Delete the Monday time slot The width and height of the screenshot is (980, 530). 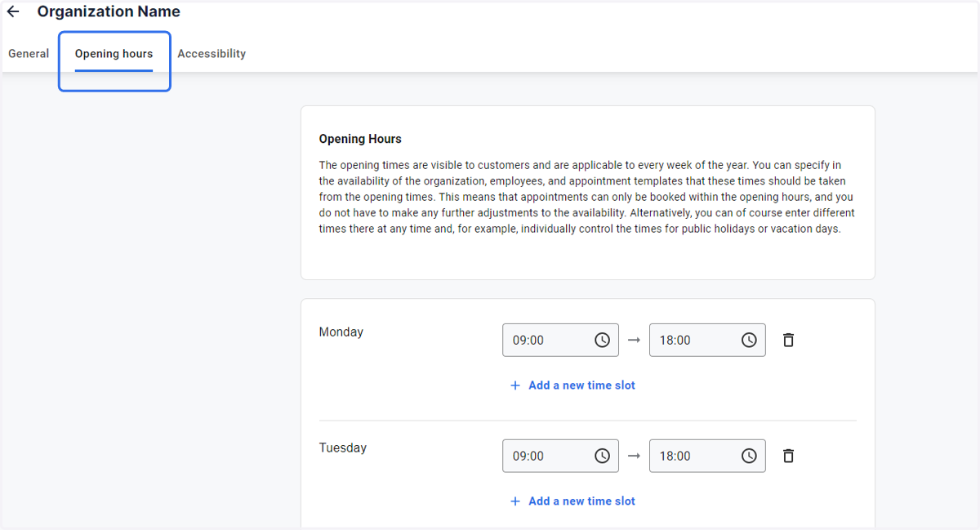click(x=788, y=341)
